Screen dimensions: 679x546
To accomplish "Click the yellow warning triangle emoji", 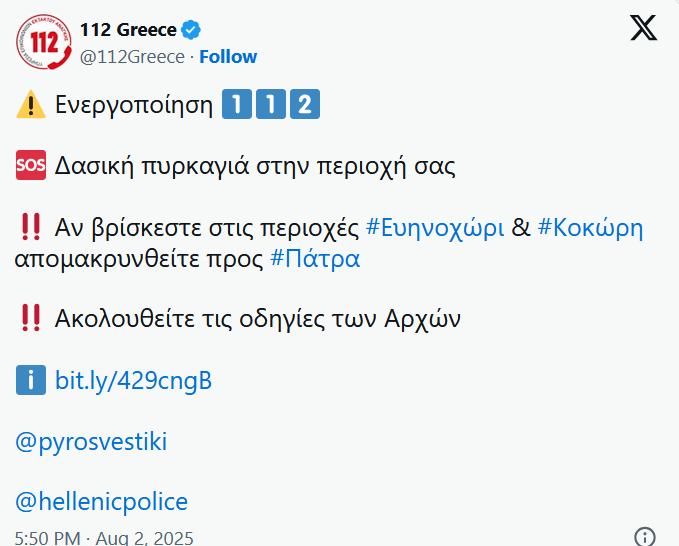I will coord(29,103).
